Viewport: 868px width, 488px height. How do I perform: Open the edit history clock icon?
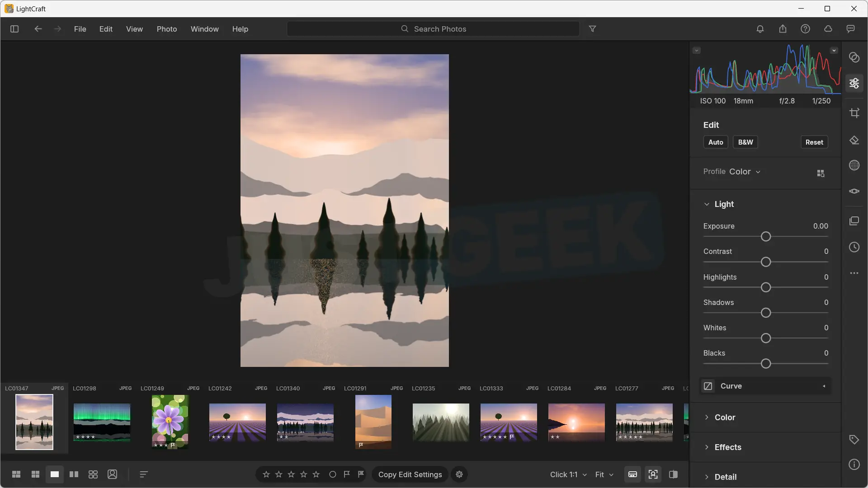pos(854,247)
